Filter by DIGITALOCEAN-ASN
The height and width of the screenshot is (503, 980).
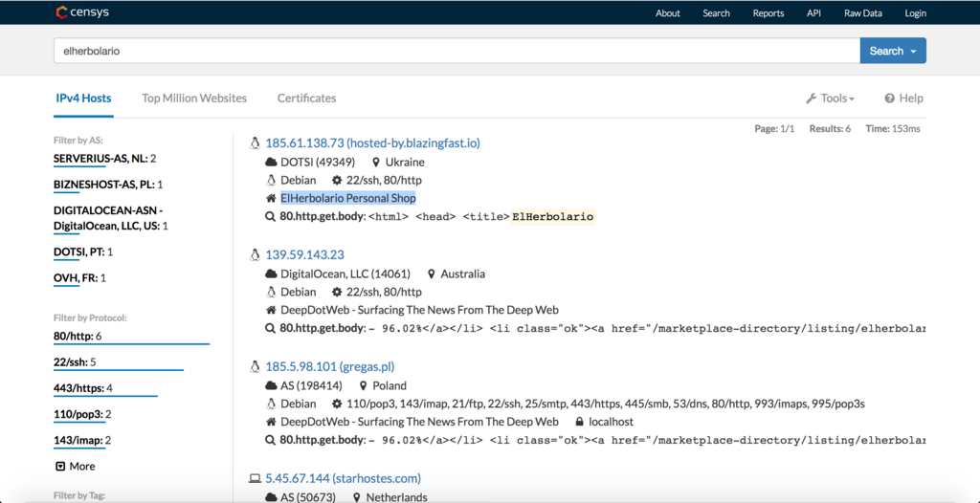[111, 218]
